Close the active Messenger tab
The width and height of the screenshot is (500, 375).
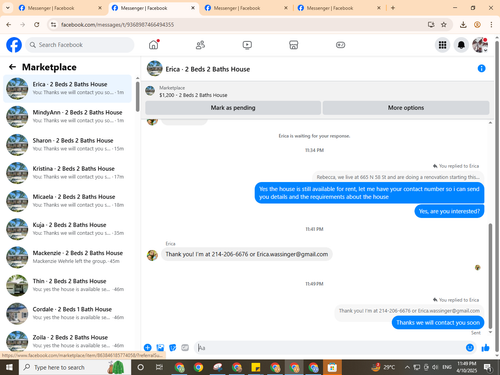click(x=193, y=8)
